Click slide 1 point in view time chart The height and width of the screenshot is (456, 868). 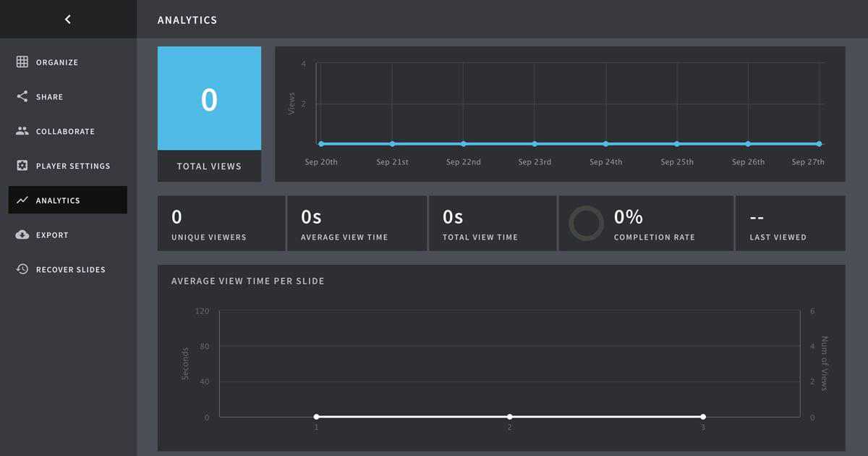click(x=316, y=417)
